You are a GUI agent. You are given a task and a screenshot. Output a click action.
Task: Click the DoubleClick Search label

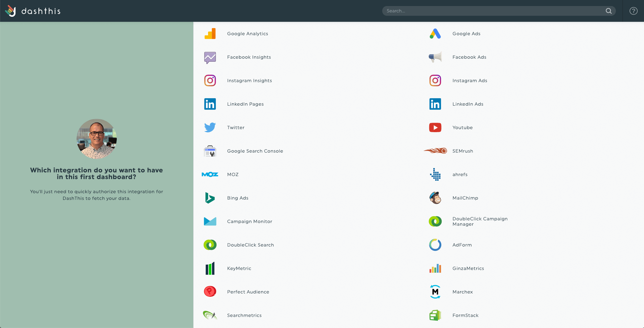click(251, 245)
